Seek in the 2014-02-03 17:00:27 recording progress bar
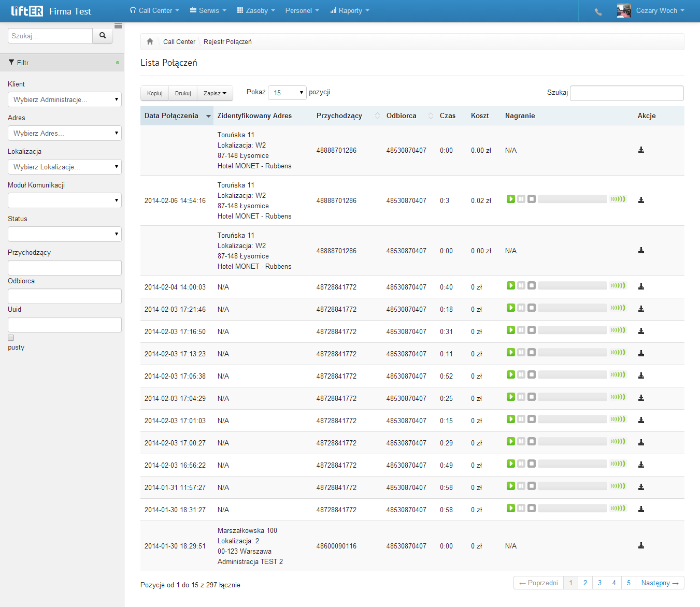This screenshot has height=607, width=700. (573, 441)
